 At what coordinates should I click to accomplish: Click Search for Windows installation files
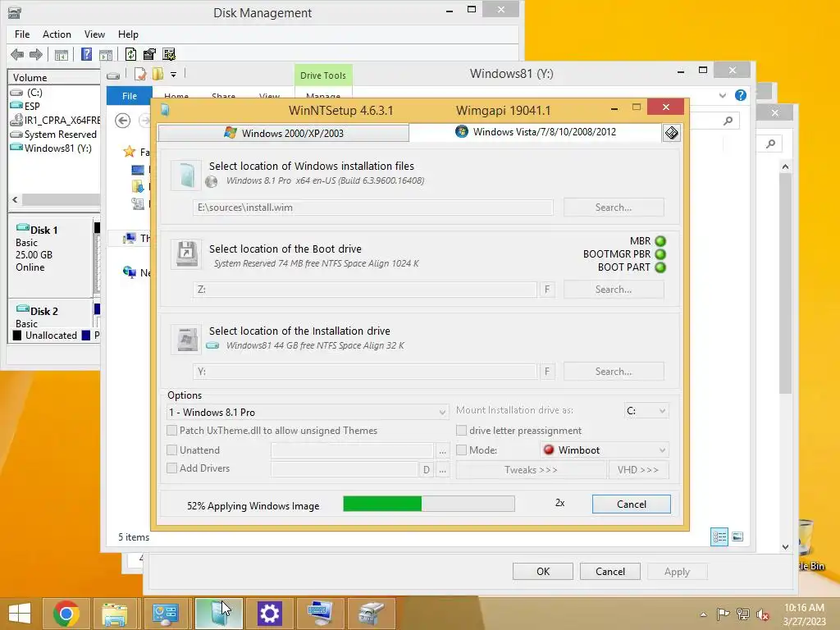click(x=614, y=208)
